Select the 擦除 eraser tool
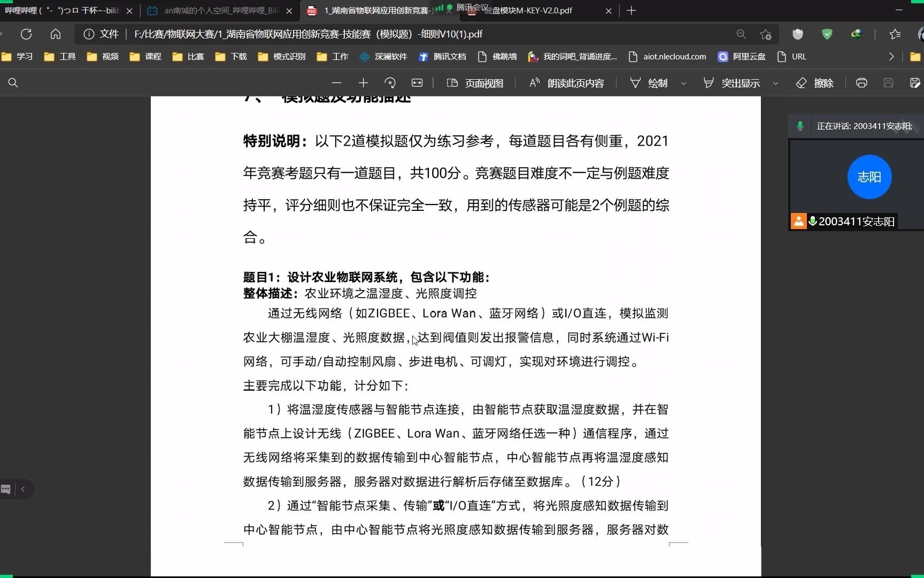 coord(815,83)
